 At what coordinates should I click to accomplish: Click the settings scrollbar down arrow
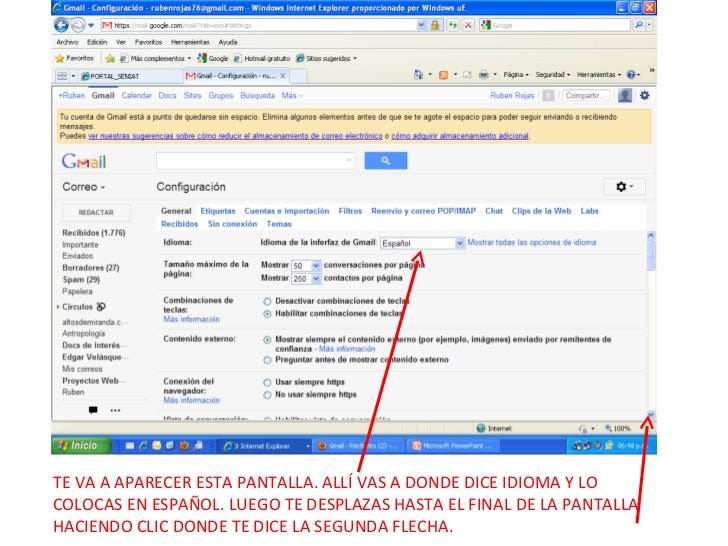coord(651,415)
